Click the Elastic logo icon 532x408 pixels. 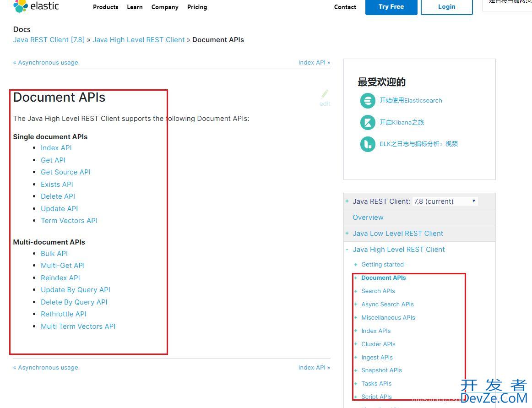(x=20, y=6)
